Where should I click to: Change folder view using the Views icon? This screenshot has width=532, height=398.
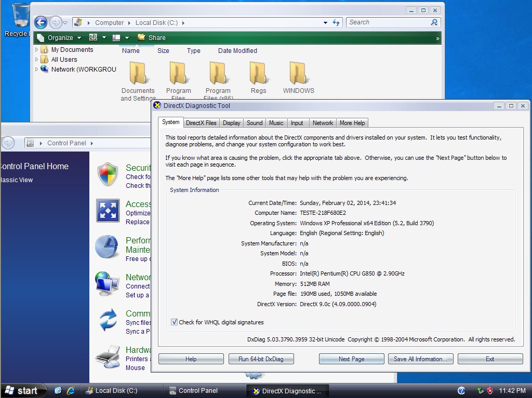(x=94, y=37)
